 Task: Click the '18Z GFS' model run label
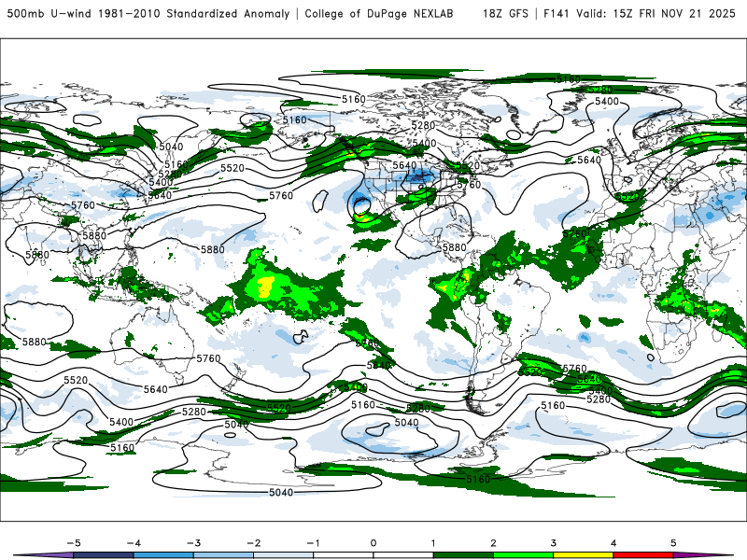click(x=505, y=14)
